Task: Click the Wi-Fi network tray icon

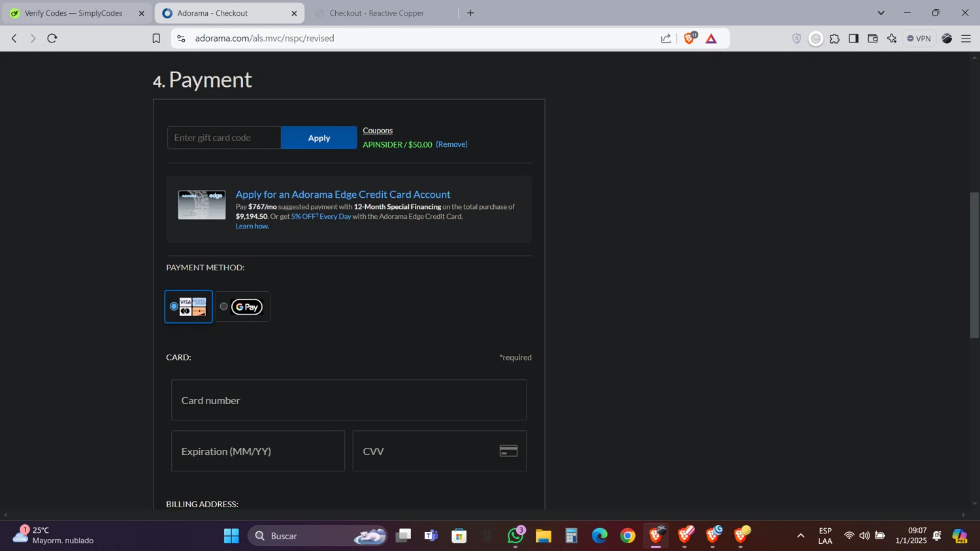Action: point(849,536)
